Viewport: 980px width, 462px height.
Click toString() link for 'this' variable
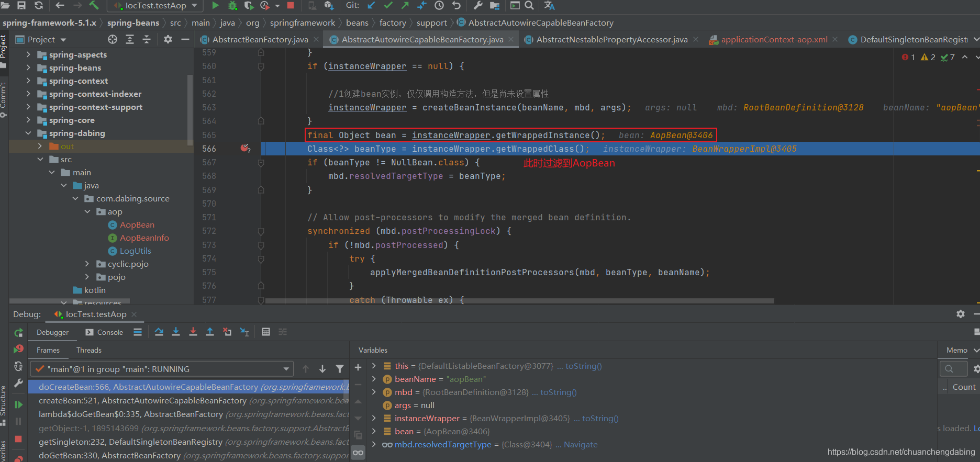tap(583, 366)
